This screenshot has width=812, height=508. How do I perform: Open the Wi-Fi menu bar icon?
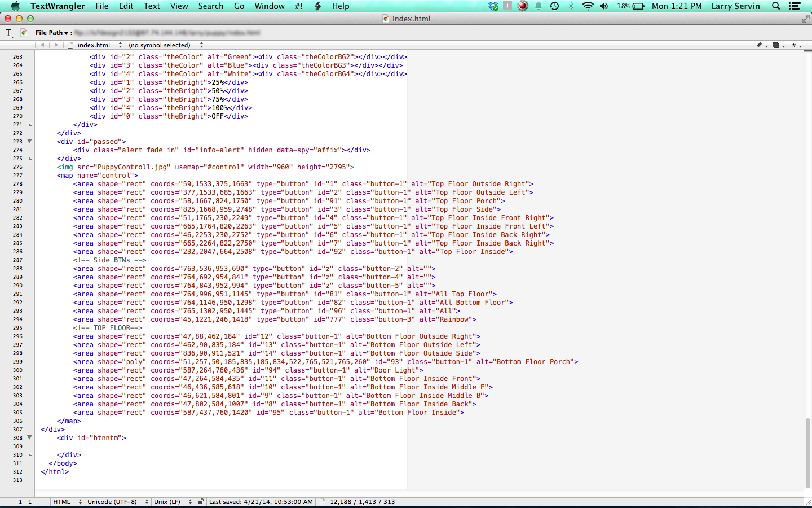click(x=588, y=6)
